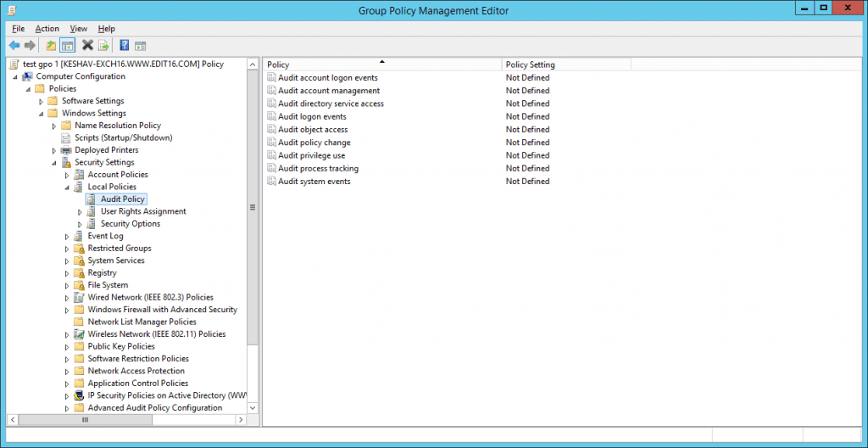Select Application Control Policies node
The height and width of the screenshot is (448, 868).
(138, 384)
